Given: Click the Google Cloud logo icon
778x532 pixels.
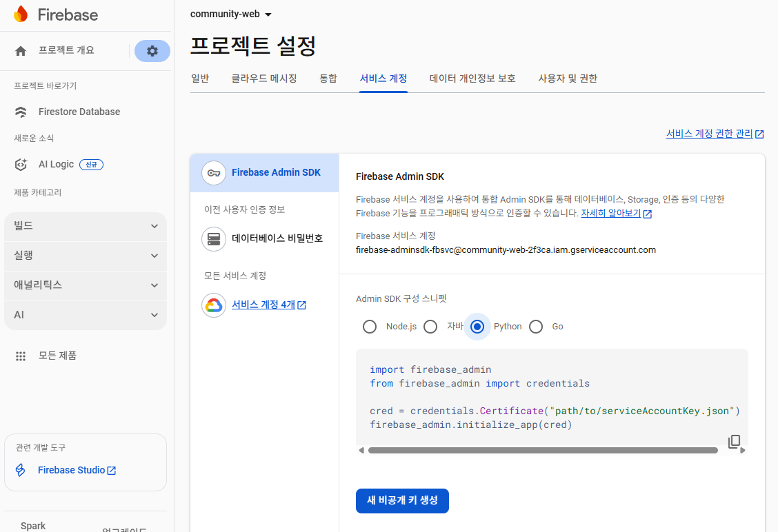Looking at the screenshot, I should [214, 305].
